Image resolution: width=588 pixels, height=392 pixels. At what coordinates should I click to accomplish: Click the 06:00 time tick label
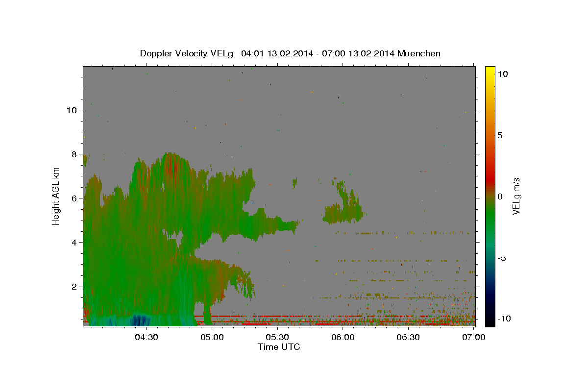pos(343,337)
